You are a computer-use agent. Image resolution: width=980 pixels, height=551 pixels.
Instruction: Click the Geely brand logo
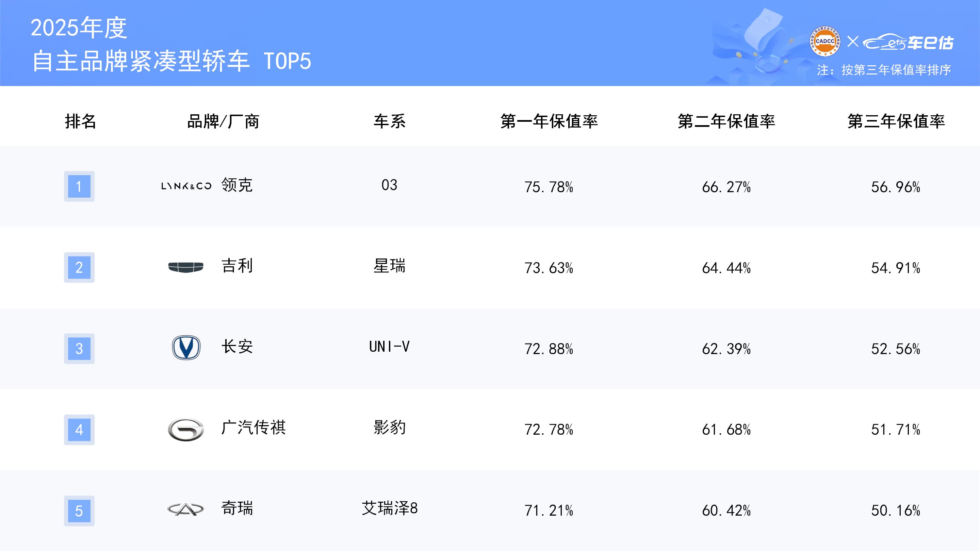coord(186,267)
